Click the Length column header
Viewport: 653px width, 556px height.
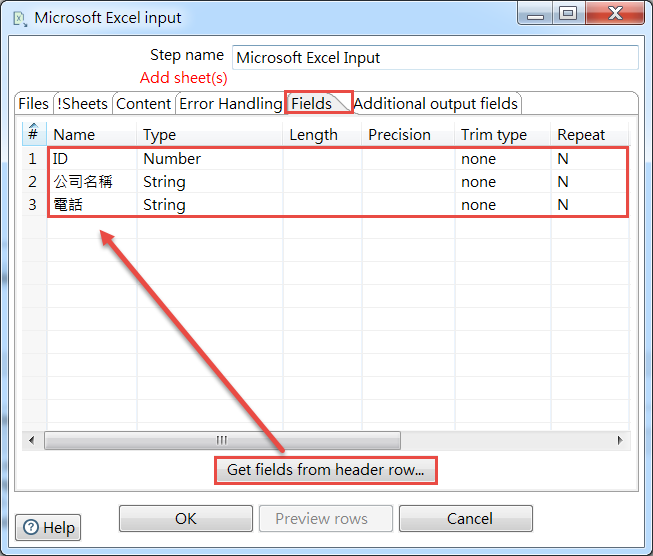point(322,135)
